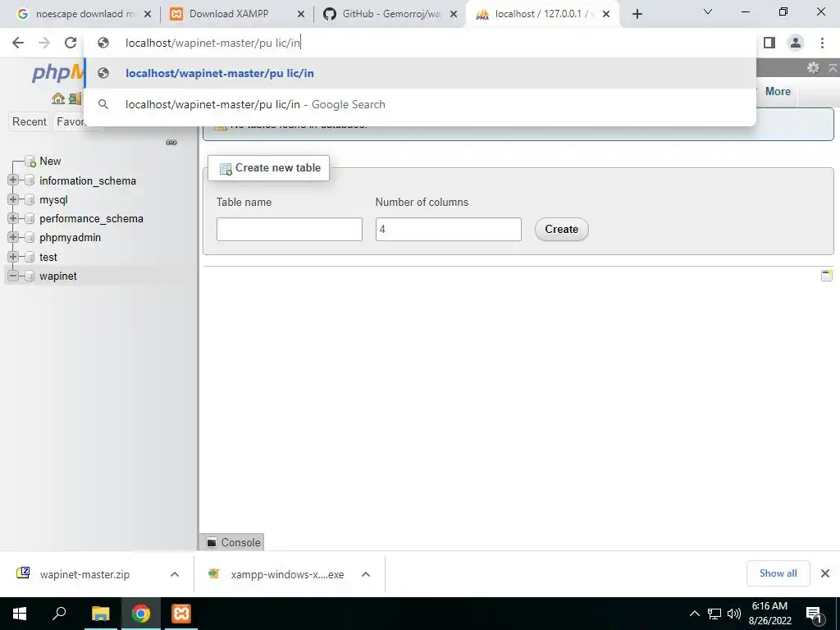Open the Console panel
The height and width of the screenshot is (630, 840).
234,542
